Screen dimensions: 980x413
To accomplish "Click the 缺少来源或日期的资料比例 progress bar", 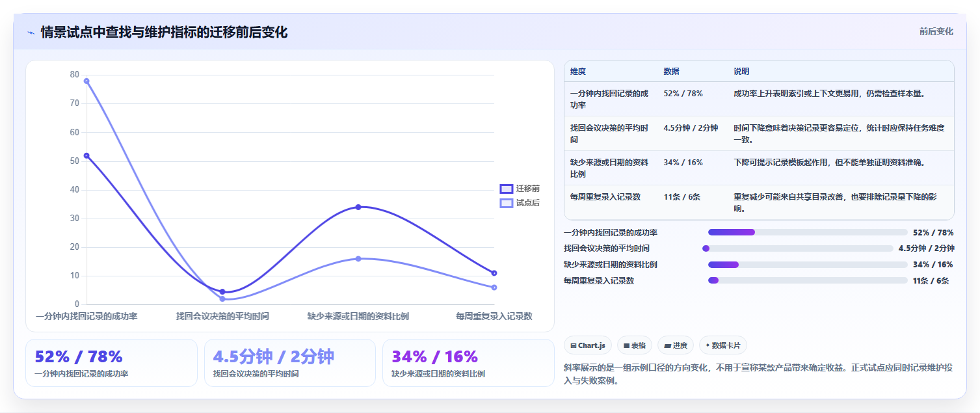I will click(x=808, y=265).
